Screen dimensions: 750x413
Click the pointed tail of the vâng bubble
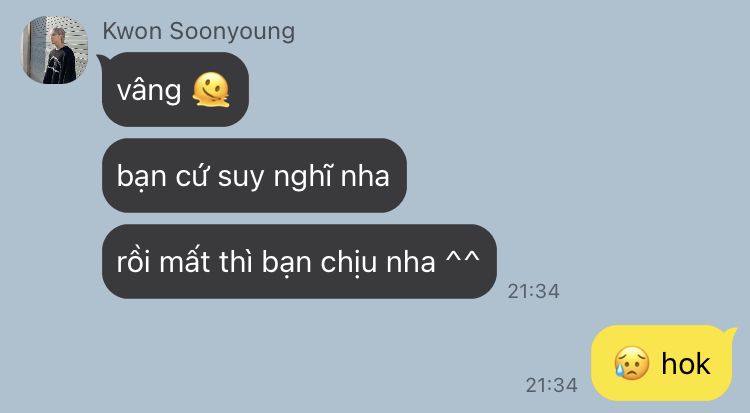click(102, 60)
